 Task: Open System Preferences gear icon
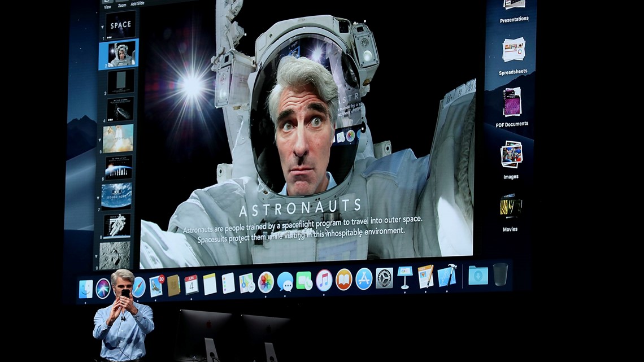point(385,278)
